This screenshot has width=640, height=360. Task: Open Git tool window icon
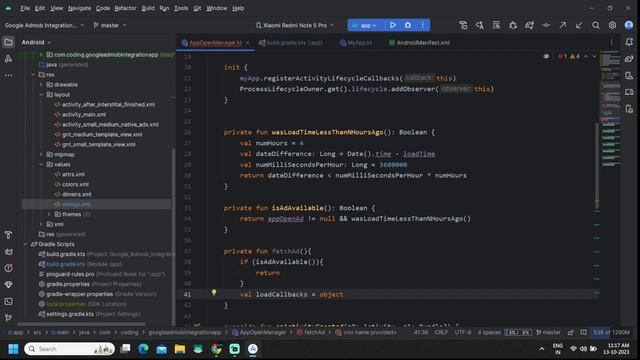[8, 318]
